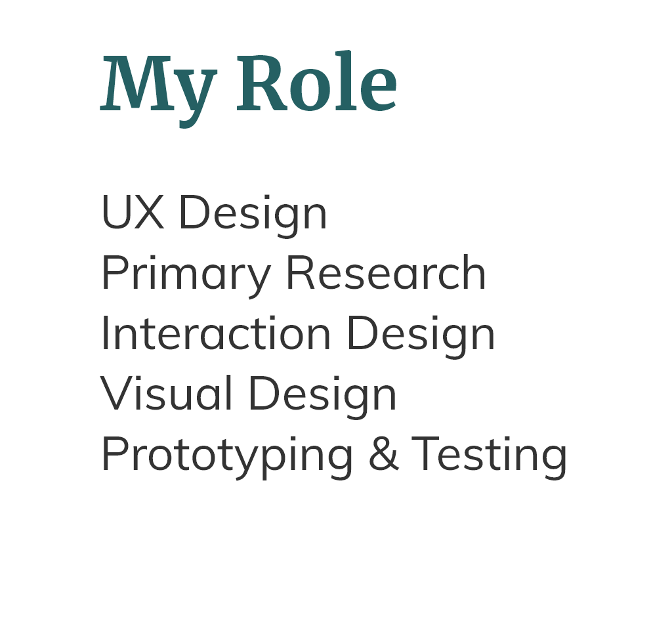Click the word "Research"
The width and height of the screenshot is (672, 638).
386,272
